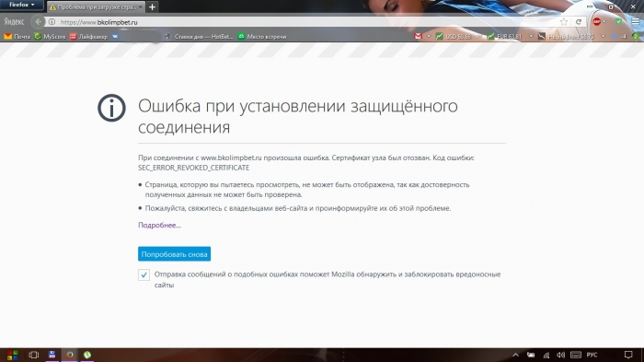Minimize the Firefox window
Image resolution: width=644 pixels, height=362 pixels.
click(x=590, y=6)
